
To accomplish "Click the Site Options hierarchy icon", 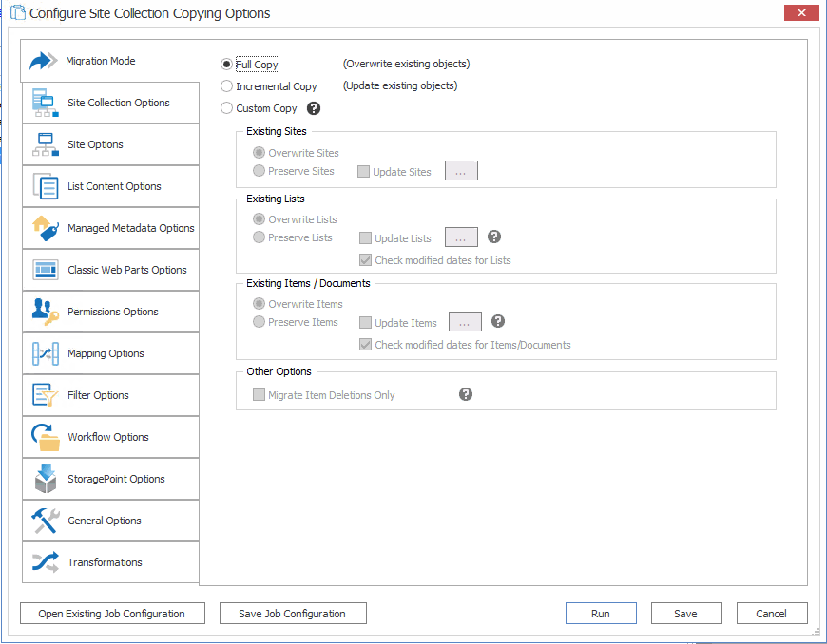I will click(44, 143).
